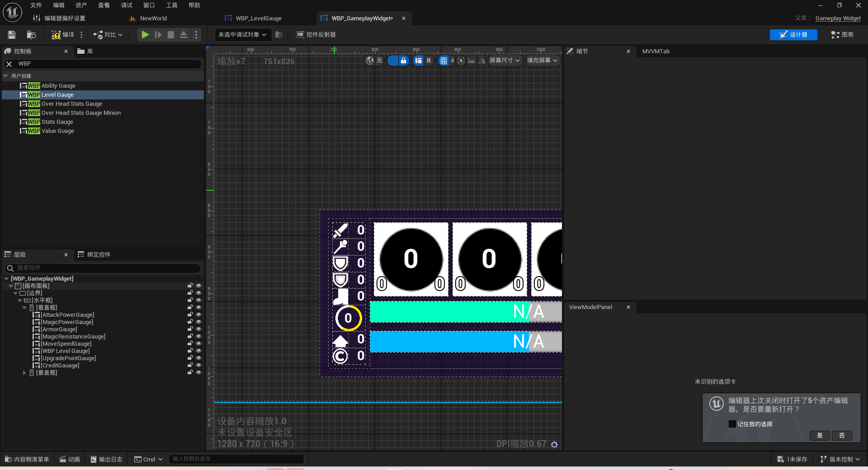Open DPI scale settings gear
The width and height of the screenshot is (868, 470).
click(x=554, y=445)
